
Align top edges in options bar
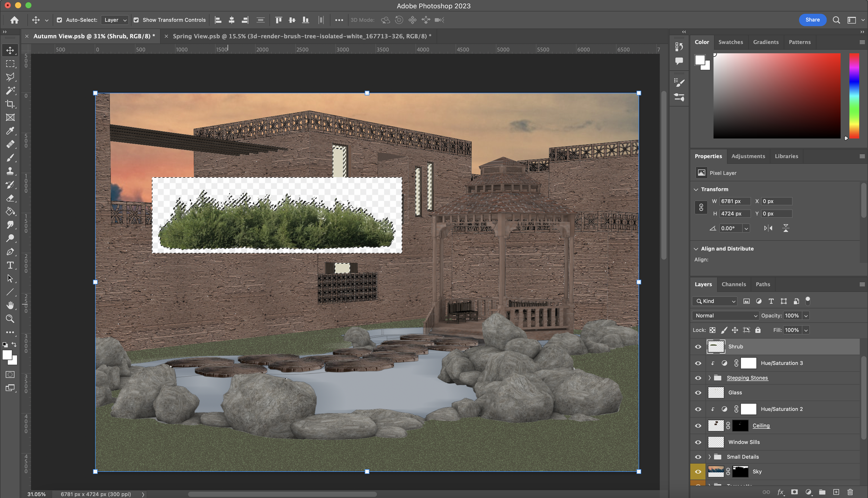(x=278, y=20)
